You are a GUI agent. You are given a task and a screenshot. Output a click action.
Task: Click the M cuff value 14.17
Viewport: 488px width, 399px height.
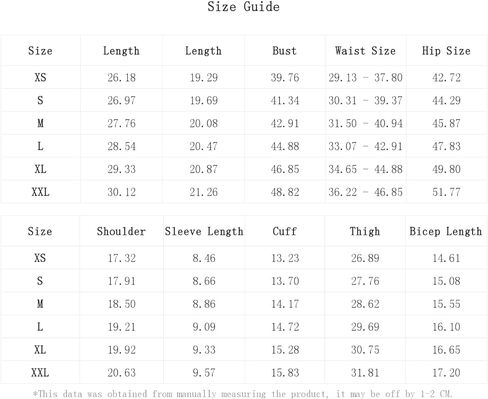[285, 304]
